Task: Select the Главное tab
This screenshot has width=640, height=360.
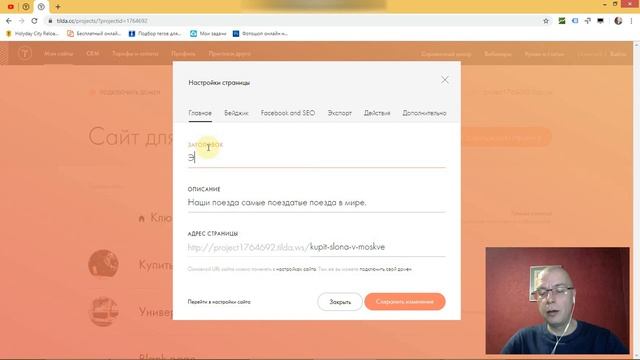Action: pos(200,113)
